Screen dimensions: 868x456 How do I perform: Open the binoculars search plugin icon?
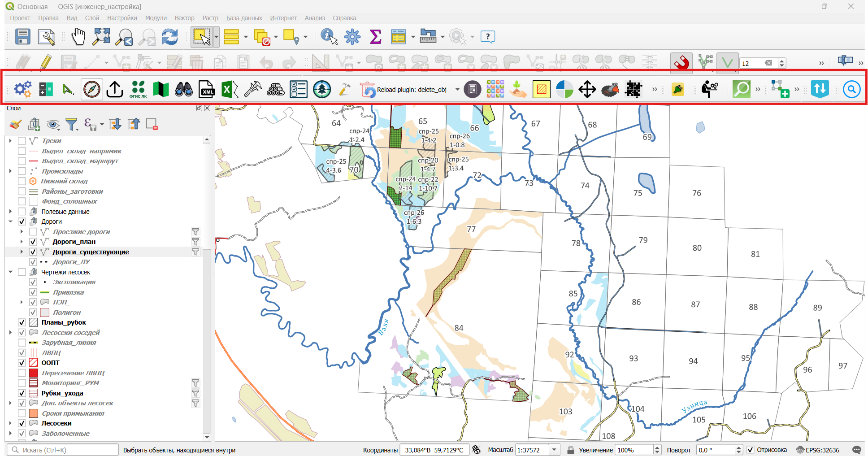coord(184,90)
